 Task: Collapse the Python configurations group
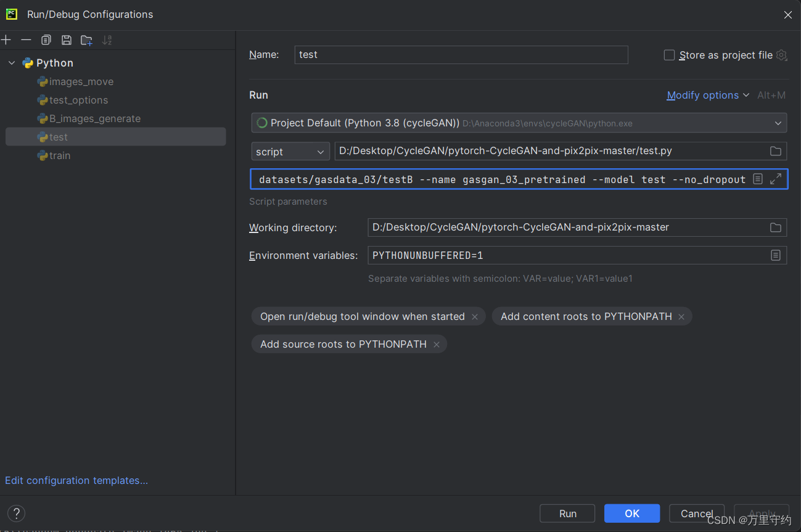pos(12,63)
